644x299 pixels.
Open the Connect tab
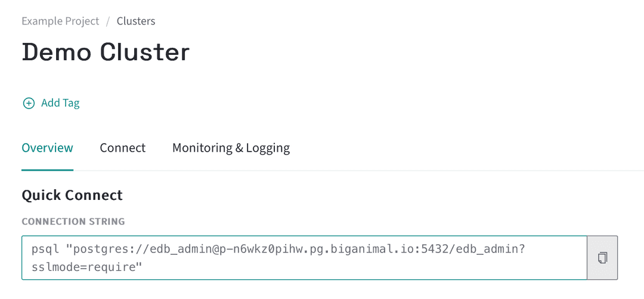(x=122, y=148)
